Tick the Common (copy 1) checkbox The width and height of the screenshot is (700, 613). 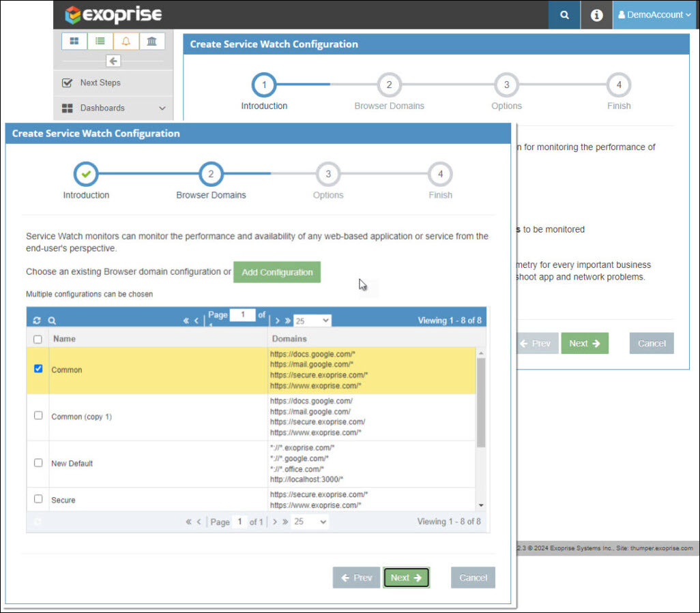(38, 415)
